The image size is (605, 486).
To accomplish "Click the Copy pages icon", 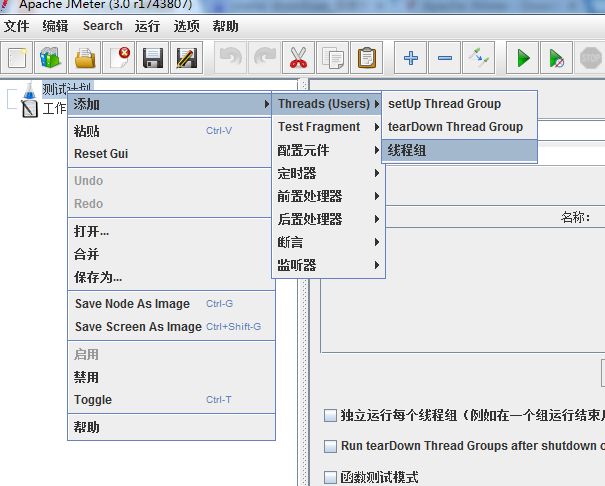I will (x=332, y=58).
